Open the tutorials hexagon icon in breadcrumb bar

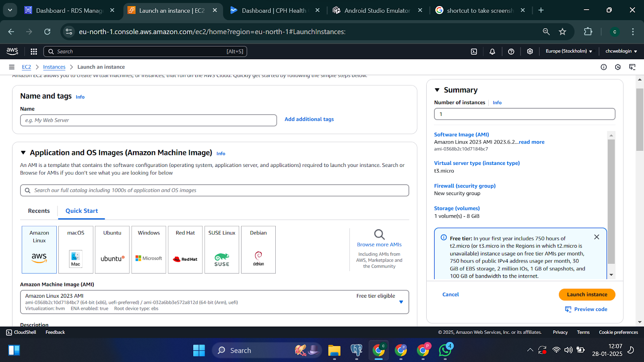[618, 67]
